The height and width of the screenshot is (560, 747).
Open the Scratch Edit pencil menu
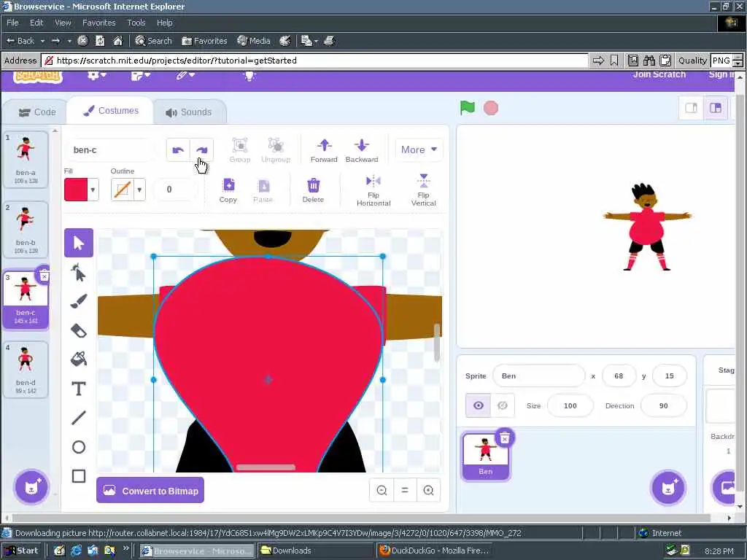click(185, 75)
